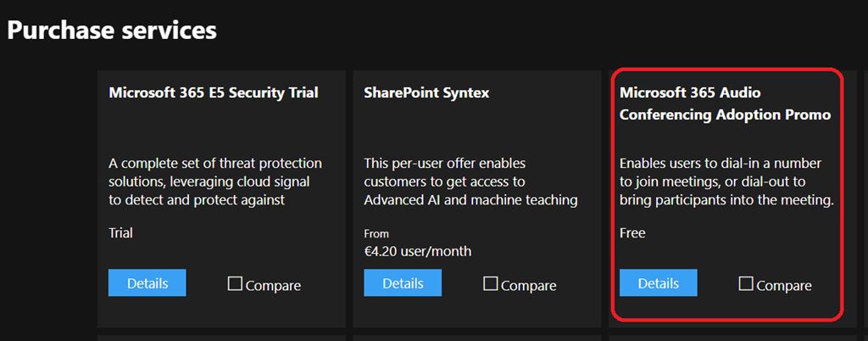Viewport: 868px width, 341px height.
Task: Click the Compare label text on Audio Conferencing card
Action: point(784,286)
